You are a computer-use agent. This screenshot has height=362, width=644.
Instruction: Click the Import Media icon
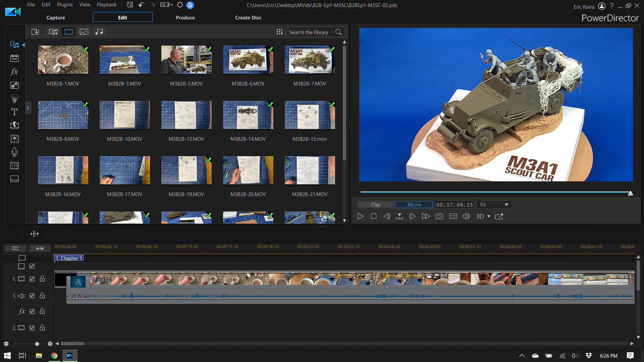coord(35,32)
